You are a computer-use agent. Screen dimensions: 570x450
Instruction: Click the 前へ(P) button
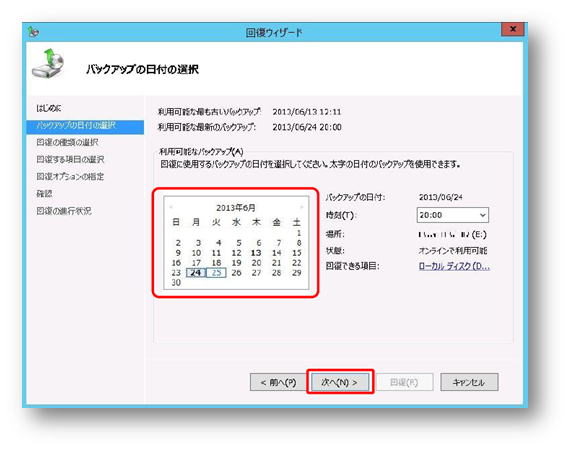click(278, 382)
